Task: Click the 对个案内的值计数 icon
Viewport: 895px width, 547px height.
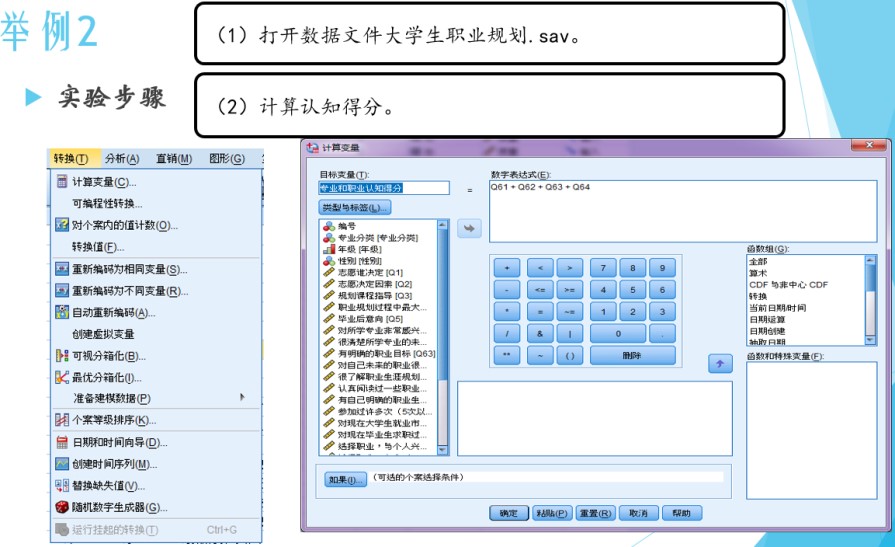Action: [61, 225]
